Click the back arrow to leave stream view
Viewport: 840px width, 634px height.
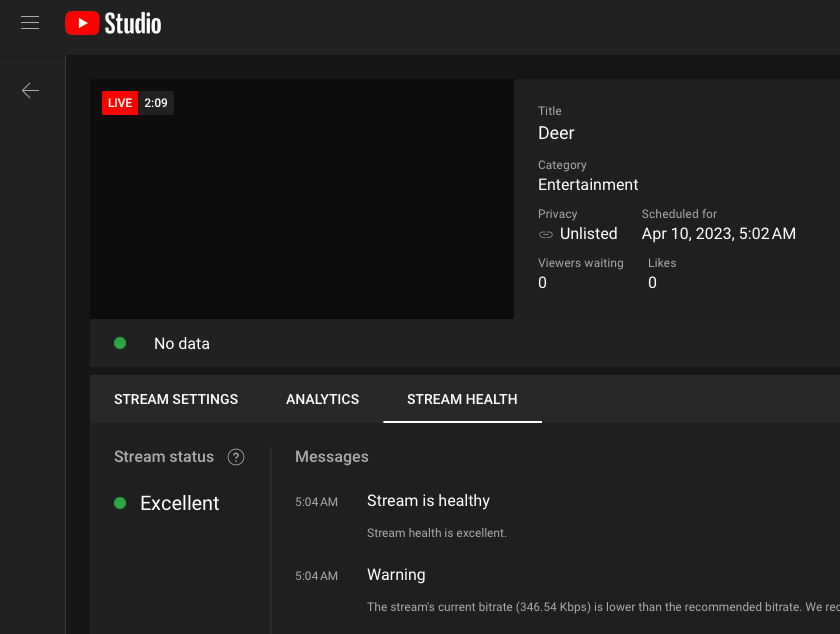30,90
